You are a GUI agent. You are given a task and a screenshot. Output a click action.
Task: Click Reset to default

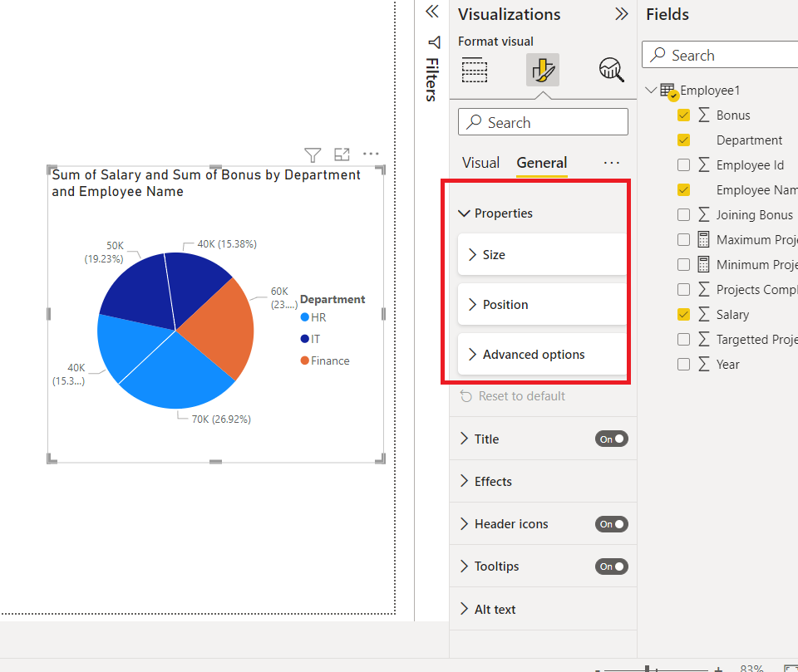click(513, 395)
